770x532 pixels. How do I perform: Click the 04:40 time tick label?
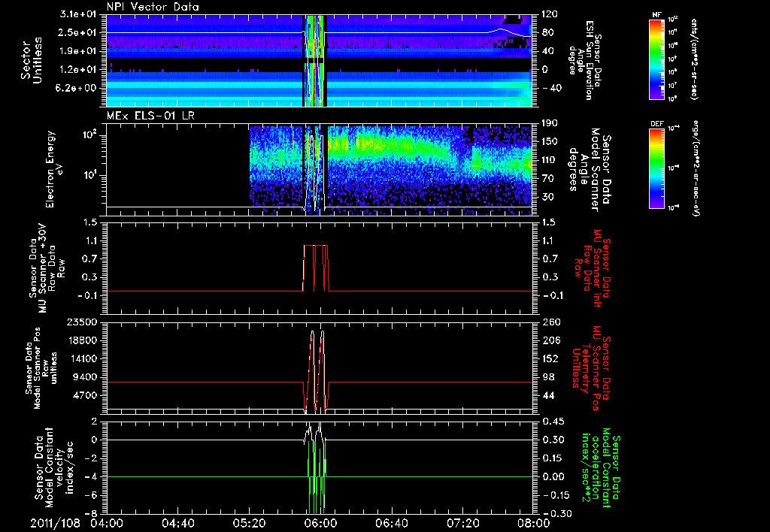coord(178,523)
